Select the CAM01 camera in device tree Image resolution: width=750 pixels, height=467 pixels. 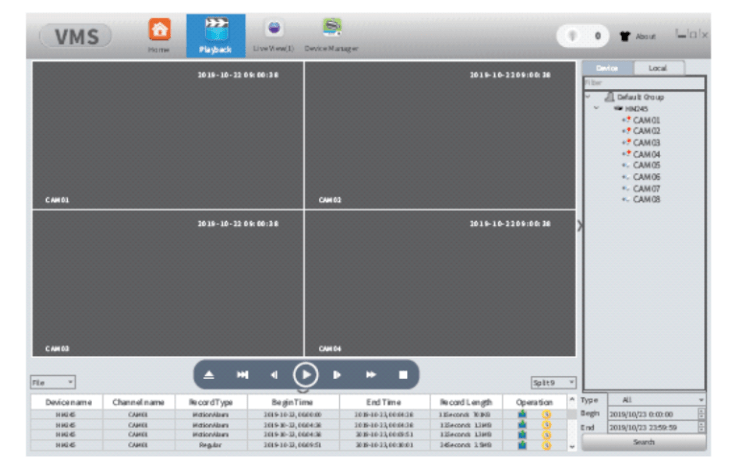[646, 120]
